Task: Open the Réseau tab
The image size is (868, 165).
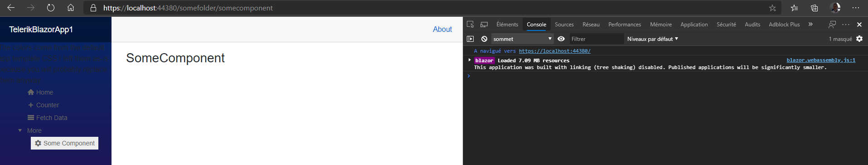Action: pyautogui.click(x=591, y=25)
